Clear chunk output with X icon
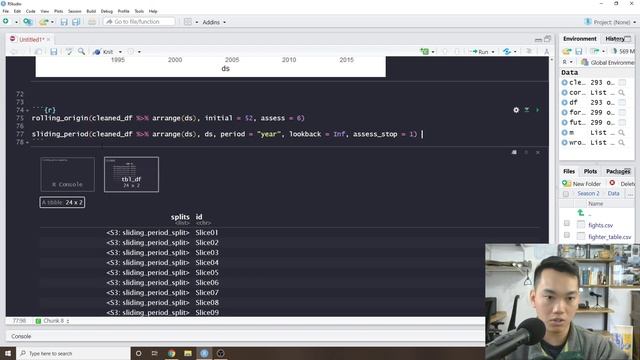The width and height of the screenshot is (640, 360). pyautogui.click(x=538, y=152)
